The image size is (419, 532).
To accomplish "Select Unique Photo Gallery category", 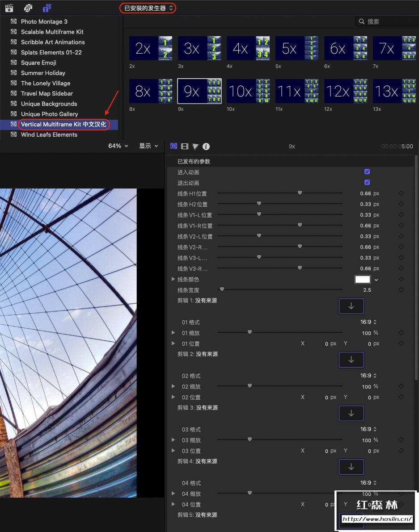I will [x=49, y=114].
